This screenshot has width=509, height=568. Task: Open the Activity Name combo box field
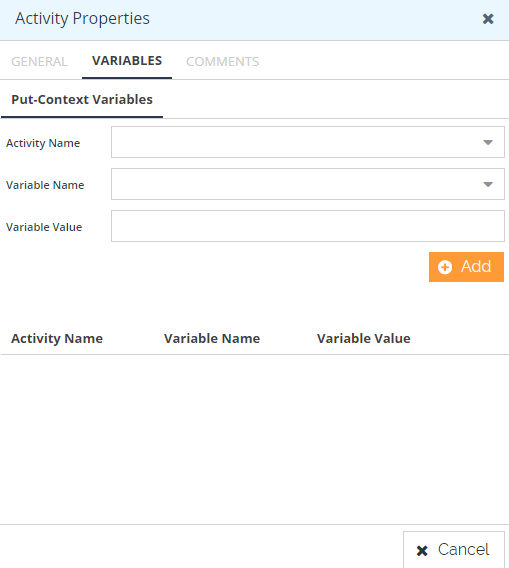pos(308,142)
